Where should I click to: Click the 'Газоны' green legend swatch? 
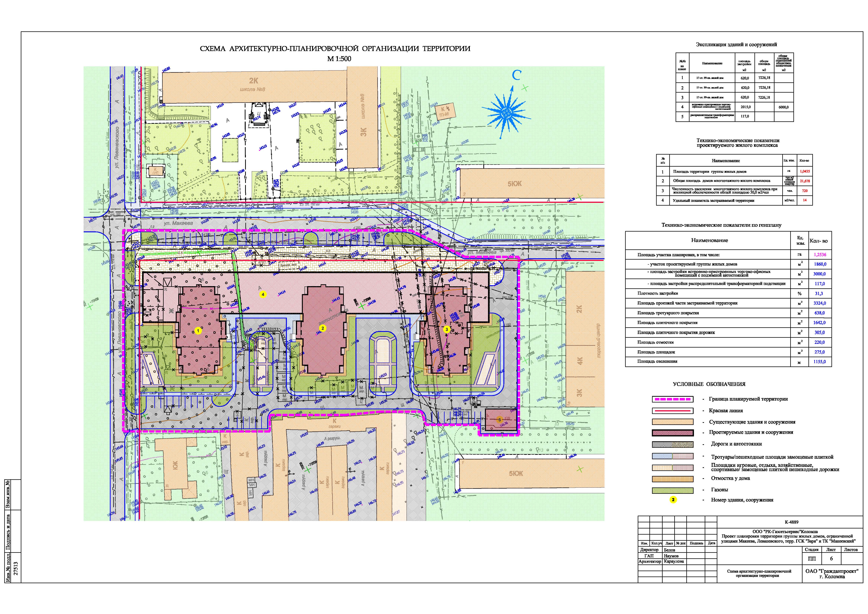tap(673, 491)
